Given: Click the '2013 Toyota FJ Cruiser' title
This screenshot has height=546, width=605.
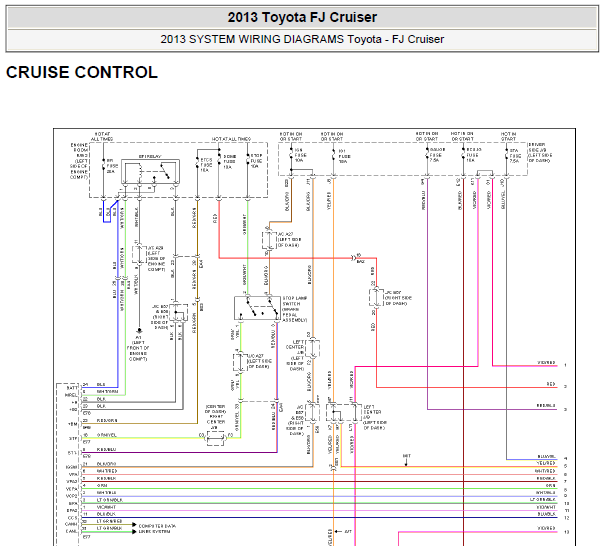Looking at the screenshot, I should tap(302, 17).
